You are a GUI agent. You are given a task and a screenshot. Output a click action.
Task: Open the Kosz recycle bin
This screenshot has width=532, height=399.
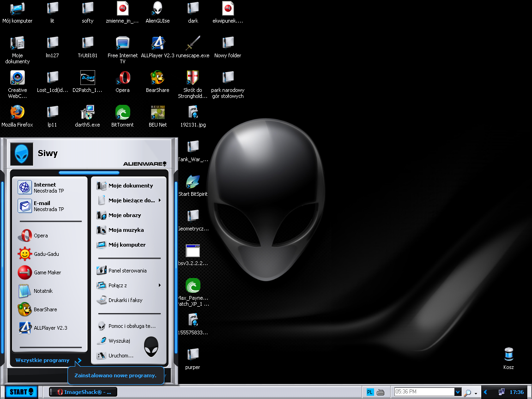[508, 355]
